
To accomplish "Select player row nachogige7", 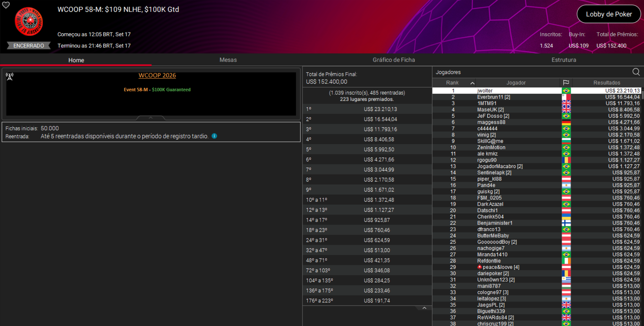I will (536, 248).
